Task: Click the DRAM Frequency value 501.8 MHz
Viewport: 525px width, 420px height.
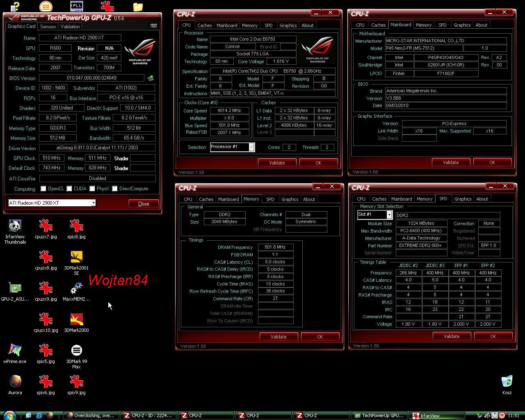Action: pyautogui.click(x=275, y=247)
